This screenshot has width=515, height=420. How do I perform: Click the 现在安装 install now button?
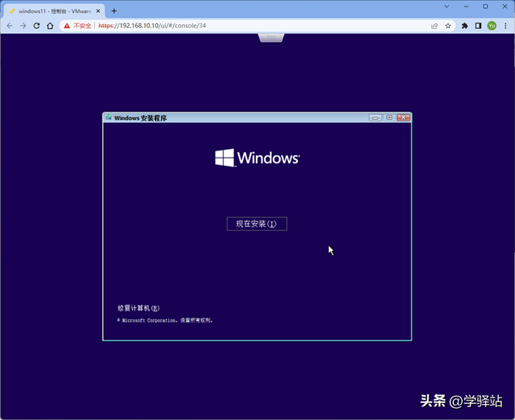click(x=257, y=224)
